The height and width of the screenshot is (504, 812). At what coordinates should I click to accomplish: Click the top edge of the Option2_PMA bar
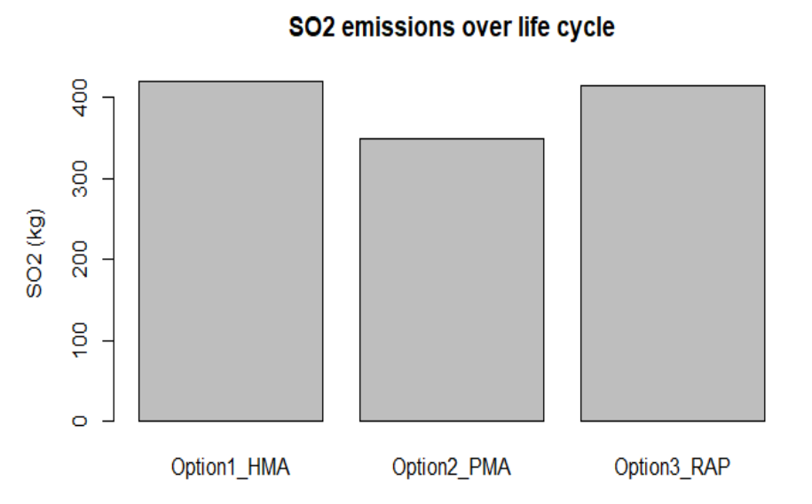452,138
